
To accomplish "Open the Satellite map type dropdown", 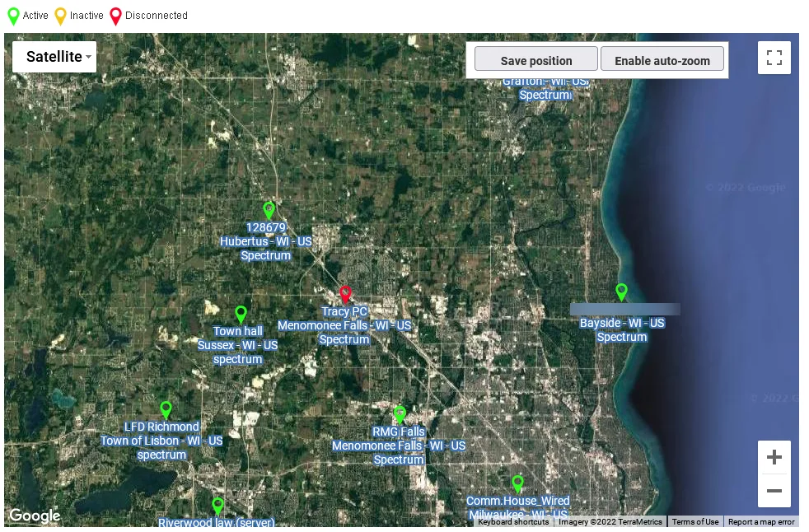I will pyautogui.click(x=54, y=57).
